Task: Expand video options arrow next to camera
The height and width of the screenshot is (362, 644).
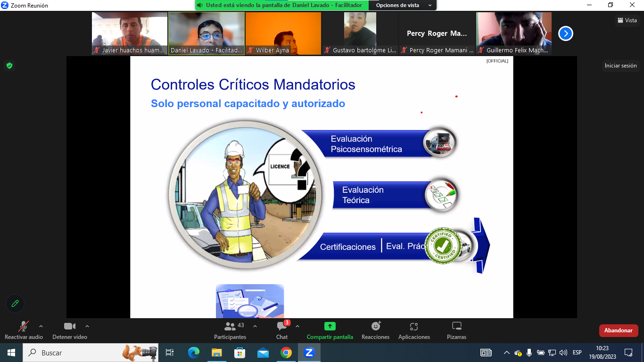Action: [87, 326]
